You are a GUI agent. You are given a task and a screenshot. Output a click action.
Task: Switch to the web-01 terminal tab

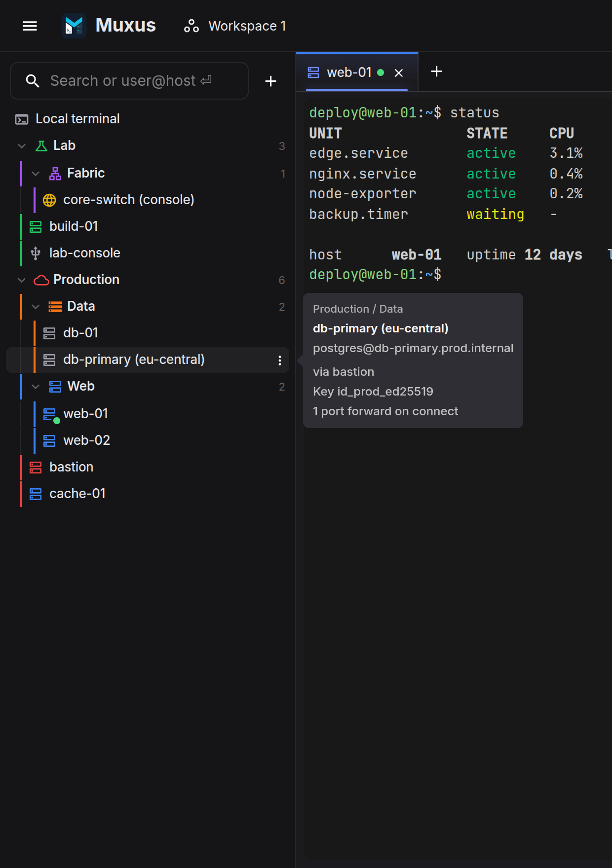[357, 72]
